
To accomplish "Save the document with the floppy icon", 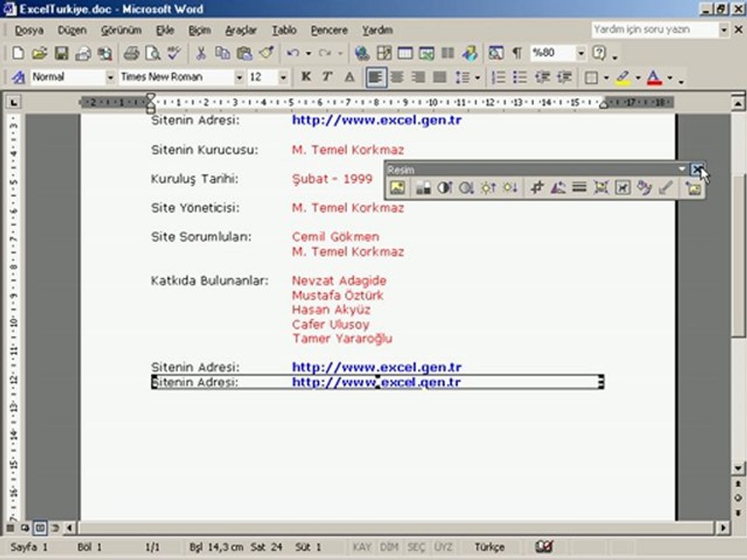I will (x=61, y=53).
